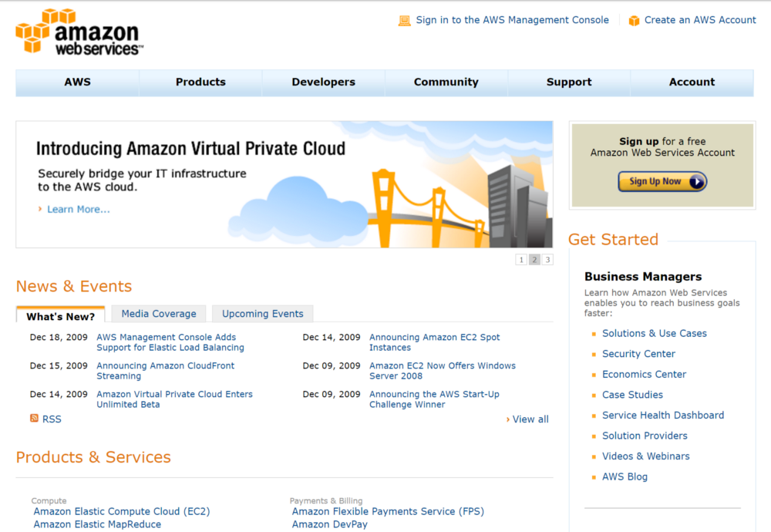Screen dimensions: 771x532
Task: Click the Amazon Web Services logo
Action: pos(79,32)
